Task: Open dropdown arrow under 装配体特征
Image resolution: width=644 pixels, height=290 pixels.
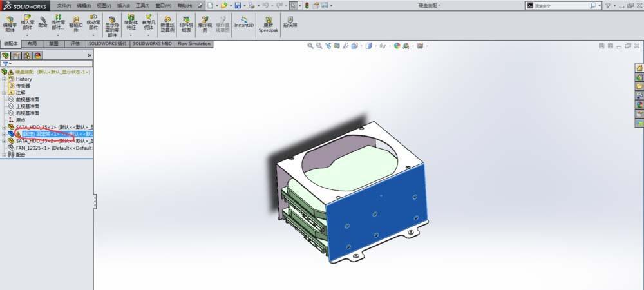Action: (131, 35)
